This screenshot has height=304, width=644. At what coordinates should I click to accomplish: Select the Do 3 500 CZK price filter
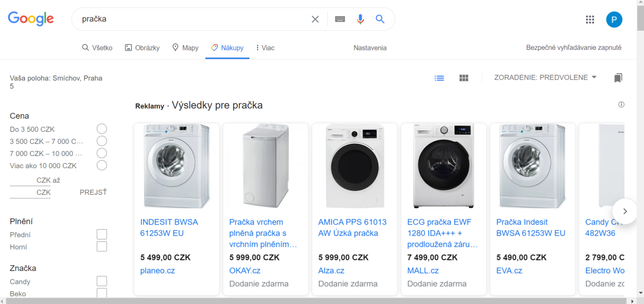point(102,129)
